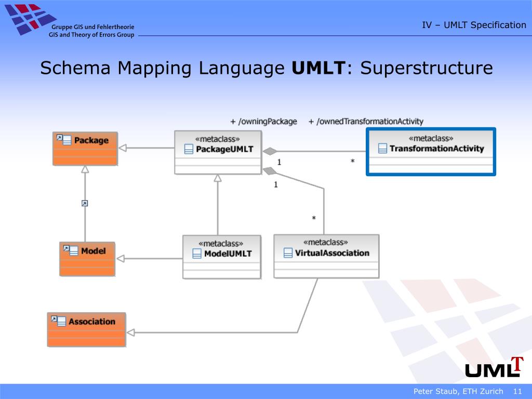Click multiplicity "1" on VirtualAssociation association
Image resolution: width=532 pixels, height=399 pixels.
point(276,184)
